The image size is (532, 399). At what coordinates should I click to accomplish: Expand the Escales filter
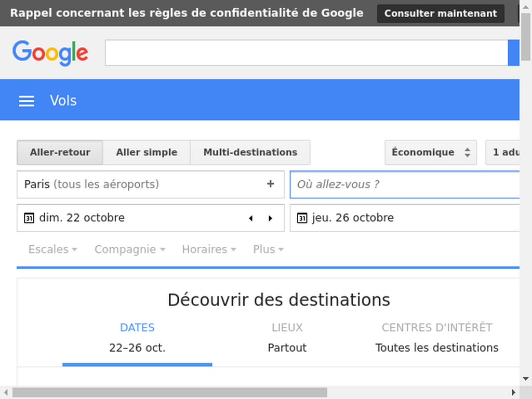[52, 249]
